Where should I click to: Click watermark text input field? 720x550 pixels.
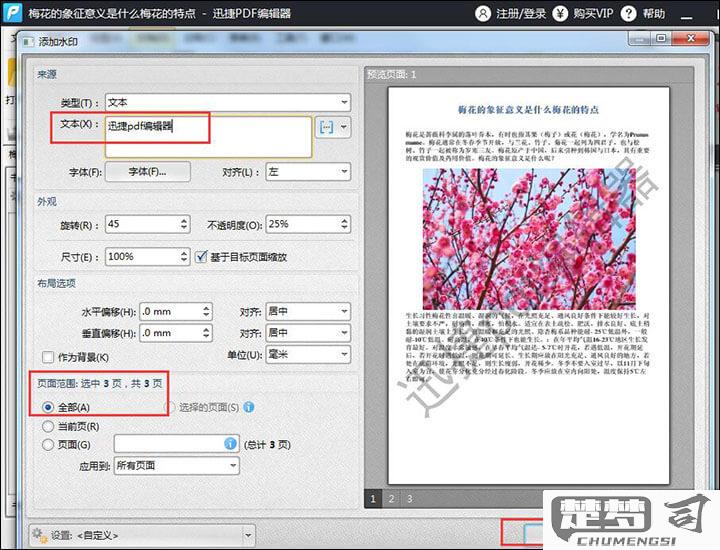click(x=208, y=137)
